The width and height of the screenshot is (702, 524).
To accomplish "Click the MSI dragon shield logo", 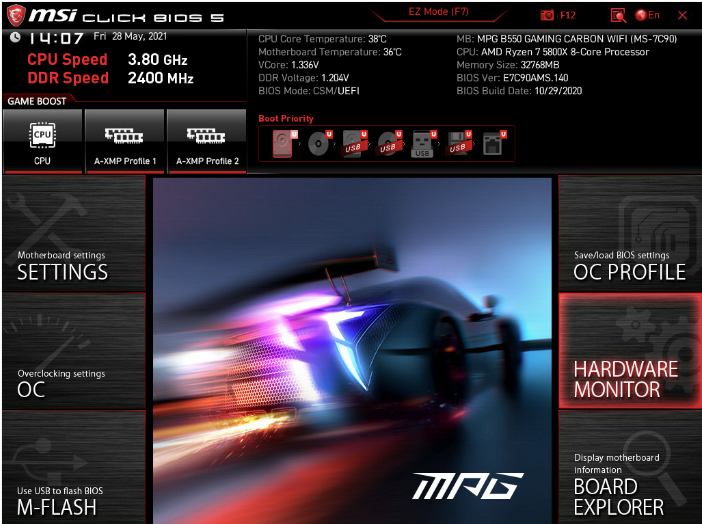I will (x=16, y=15).
